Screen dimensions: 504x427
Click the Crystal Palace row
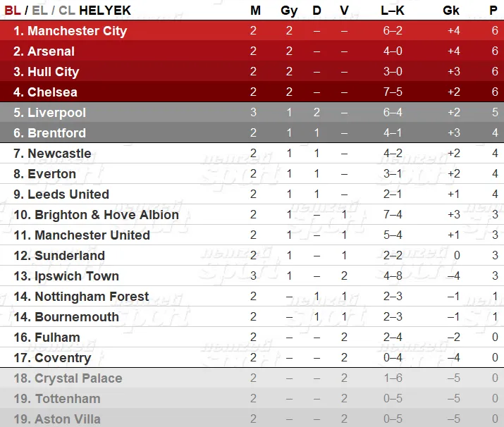tap(252, 378)
